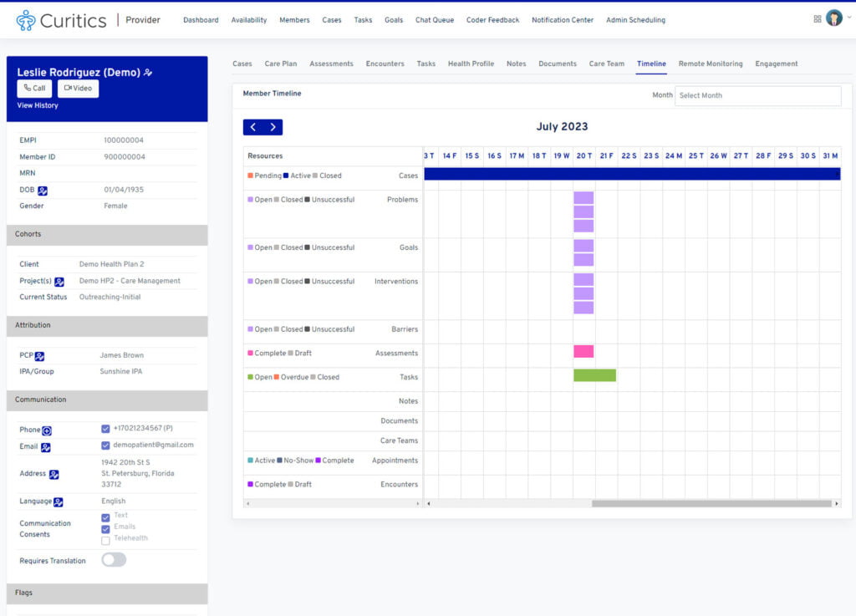Click the Project(s) edit icon
This screenshot has width=856, height=616.
(59, 282)
